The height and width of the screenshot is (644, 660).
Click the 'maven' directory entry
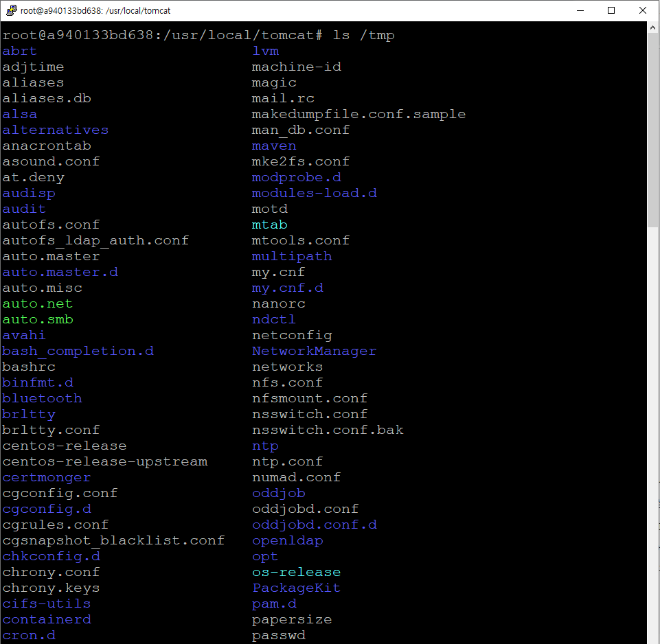tap(274, 146)
